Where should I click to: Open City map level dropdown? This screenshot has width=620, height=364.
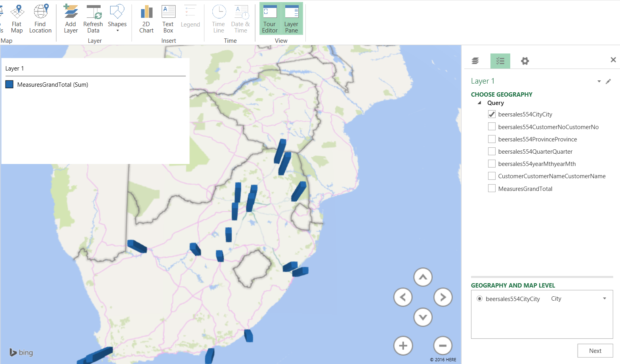(x=605, y=299)
